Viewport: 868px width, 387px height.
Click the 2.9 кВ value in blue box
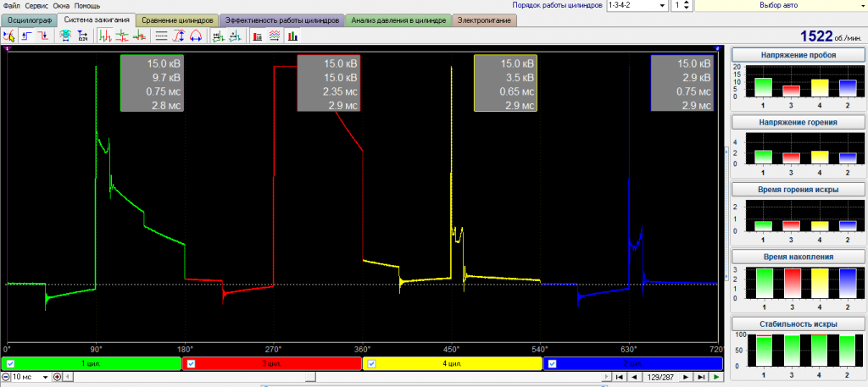pyautogui.click(x=695, y=77)
